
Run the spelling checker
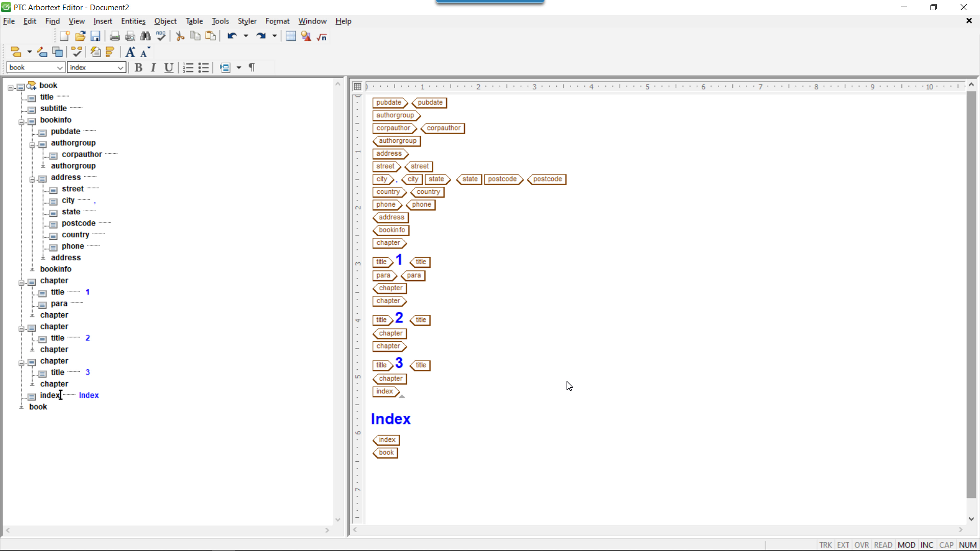[161, 36]
